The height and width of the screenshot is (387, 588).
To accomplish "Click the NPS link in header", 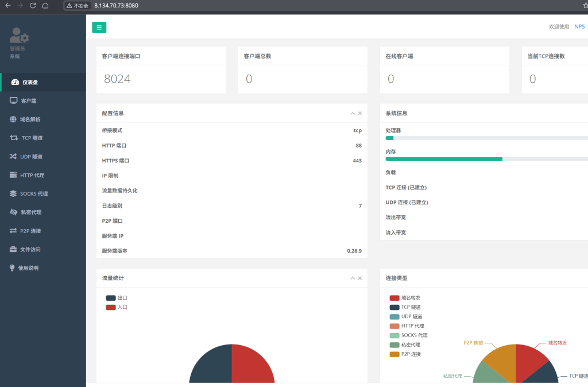I will [x=579, y=26].
